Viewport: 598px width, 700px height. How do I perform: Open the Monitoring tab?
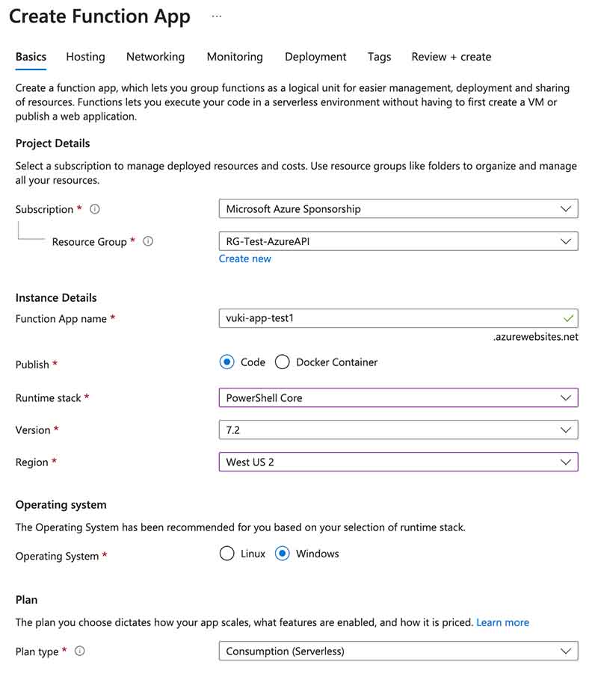(x=234, y=57)
